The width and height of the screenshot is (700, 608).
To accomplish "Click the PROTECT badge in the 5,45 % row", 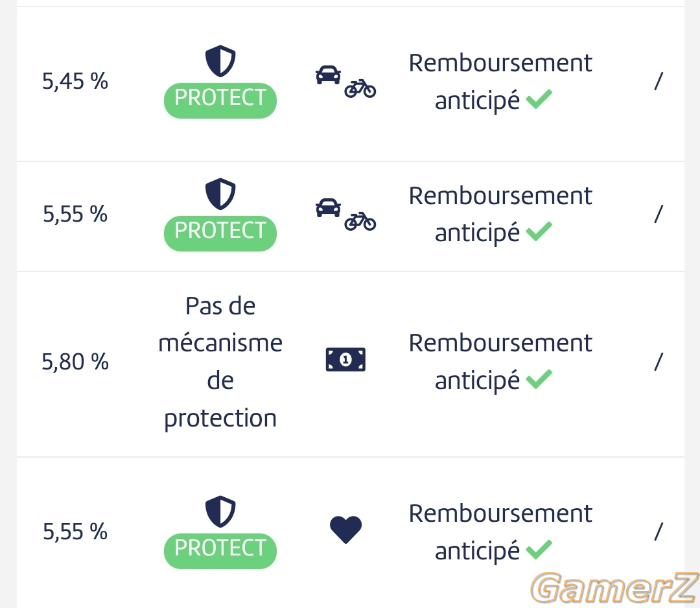I will 220,100.
